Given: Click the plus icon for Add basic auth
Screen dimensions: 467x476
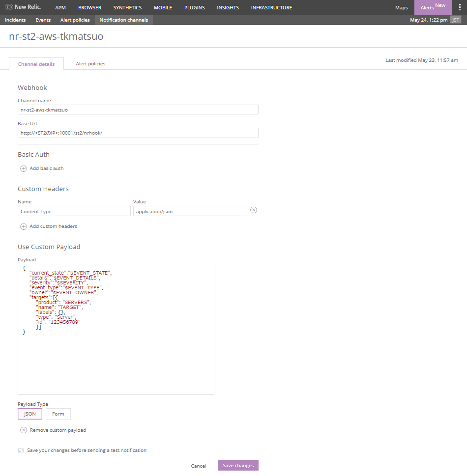Looking at the screenshot, I should (24, 168).
